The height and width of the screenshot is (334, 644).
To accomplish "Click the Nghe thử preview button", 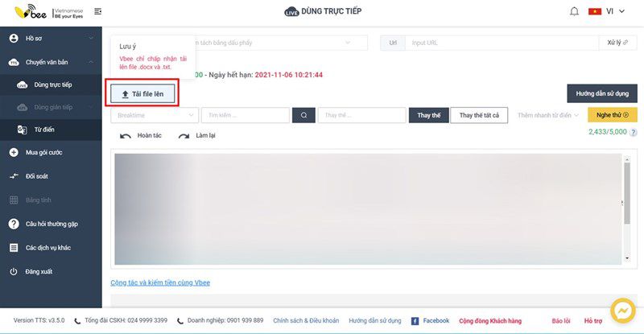I will pyautogui.click(x=613, y=115).
